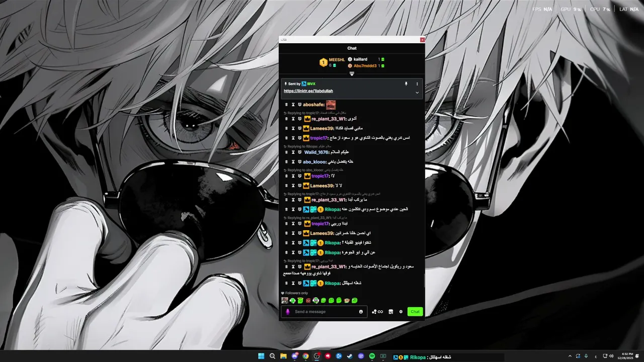Insert the avatar photo emote from the emote row
The height and width of the screenshot is (362, 644).
click(x=285, y=300)
